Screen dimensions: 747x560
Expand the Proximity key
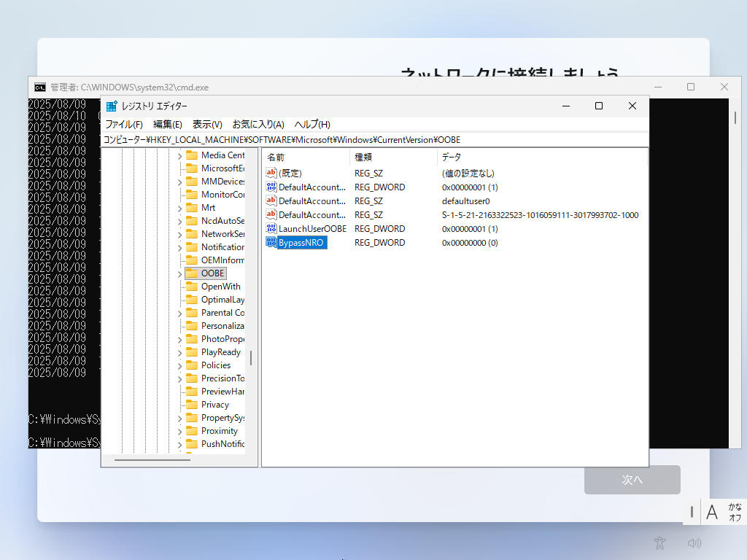pos(179,432)
